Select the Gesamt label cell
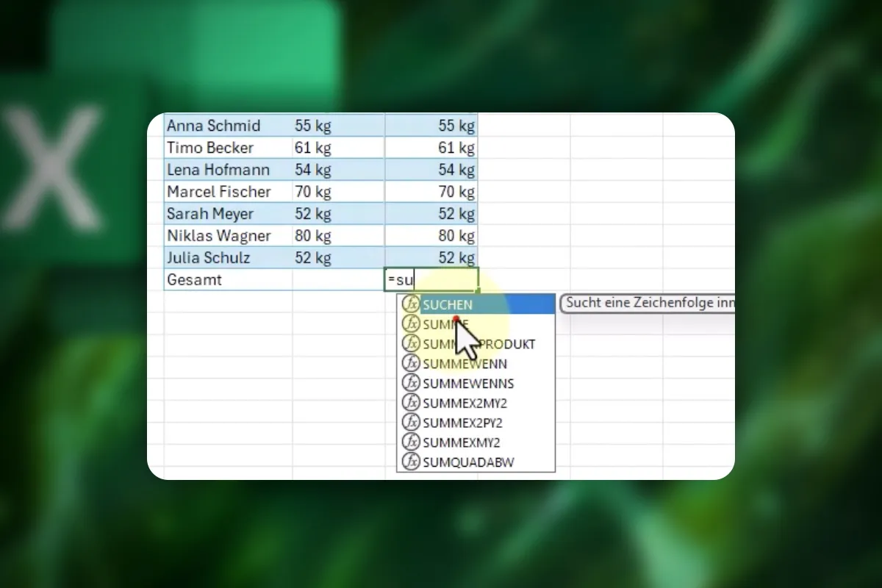882x588 pixels. (228, 280)
